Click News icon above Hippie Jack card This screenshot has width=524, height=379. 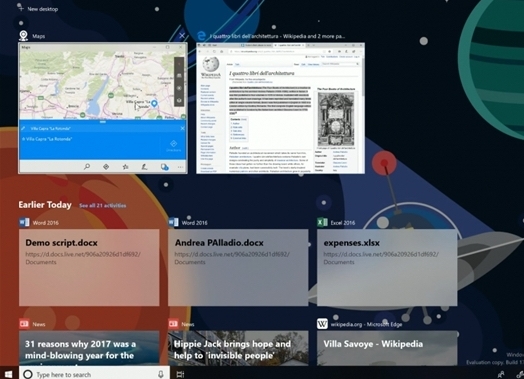point(173,324)
